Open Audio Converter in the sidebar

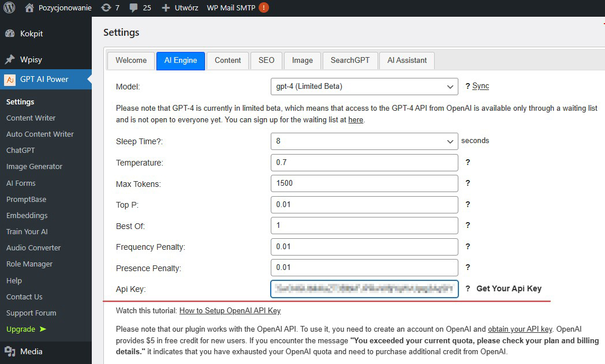(33, 248)
